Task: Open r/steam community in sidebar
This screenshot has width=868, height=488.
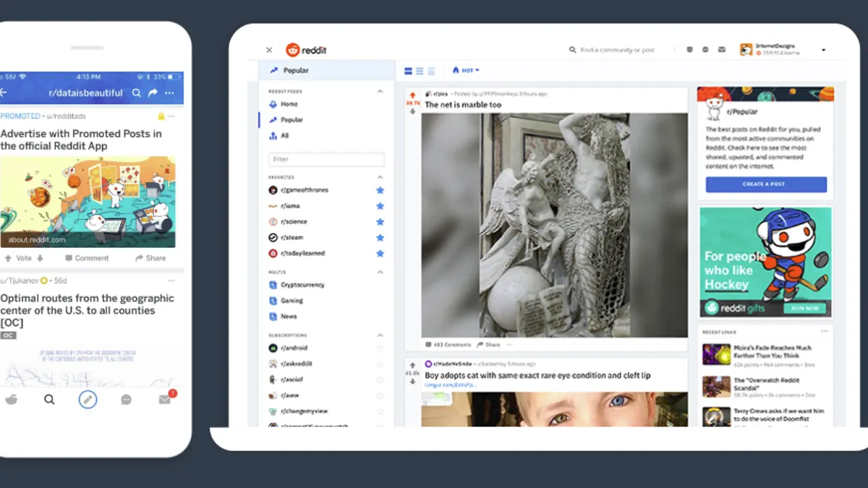Action: click(x=292, y=238)
